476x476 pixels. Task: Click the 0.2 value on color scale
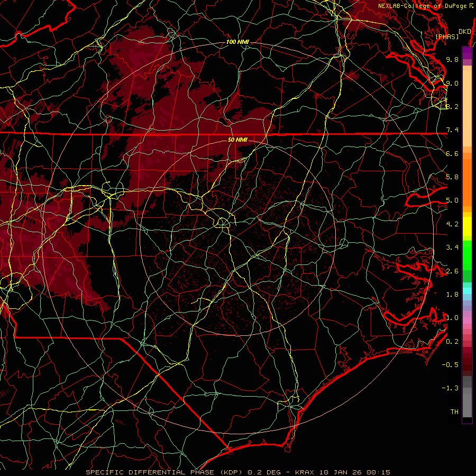coord(452,342)
